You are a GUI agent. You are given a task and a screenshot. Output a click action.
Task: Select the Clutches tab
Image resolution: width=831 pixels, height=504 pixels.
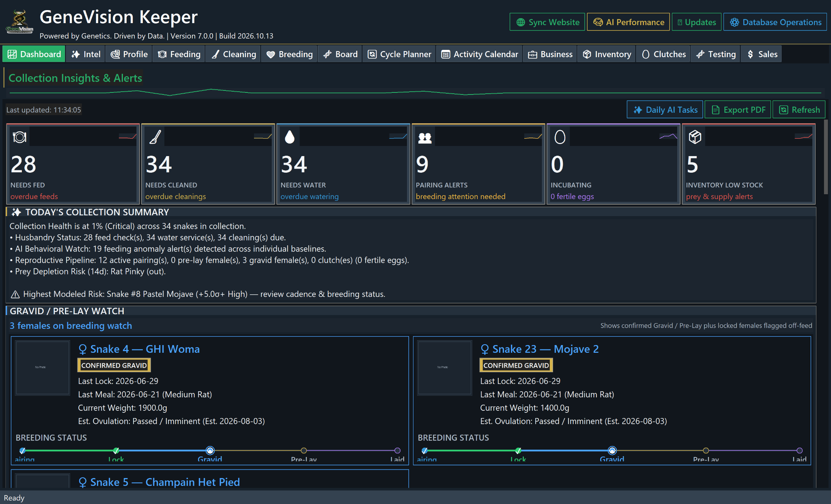point(663,54)
